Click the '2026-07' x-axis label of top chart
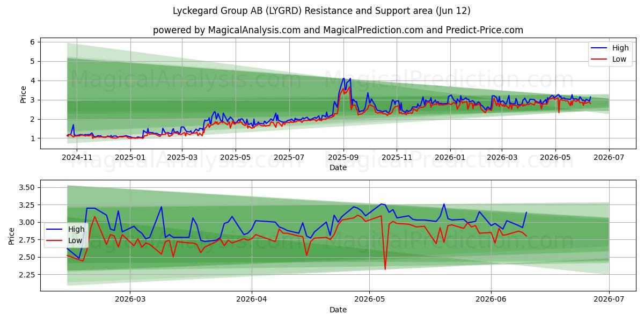The height and width of the screenshot is (322, 644). [x=609, y=157]
